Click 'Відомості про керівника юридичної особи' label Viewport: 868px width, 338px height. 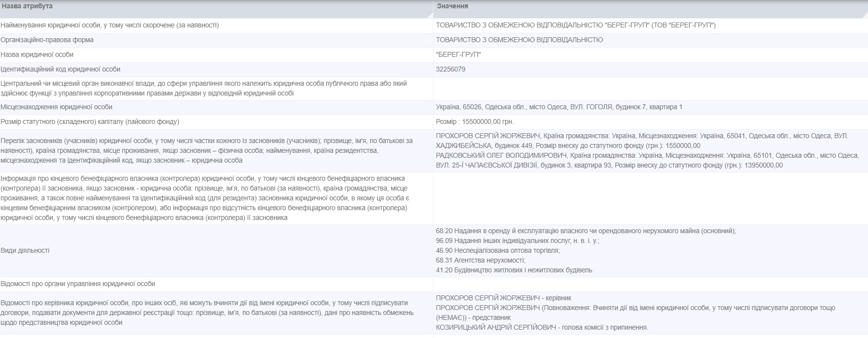(x=207, y=313)
